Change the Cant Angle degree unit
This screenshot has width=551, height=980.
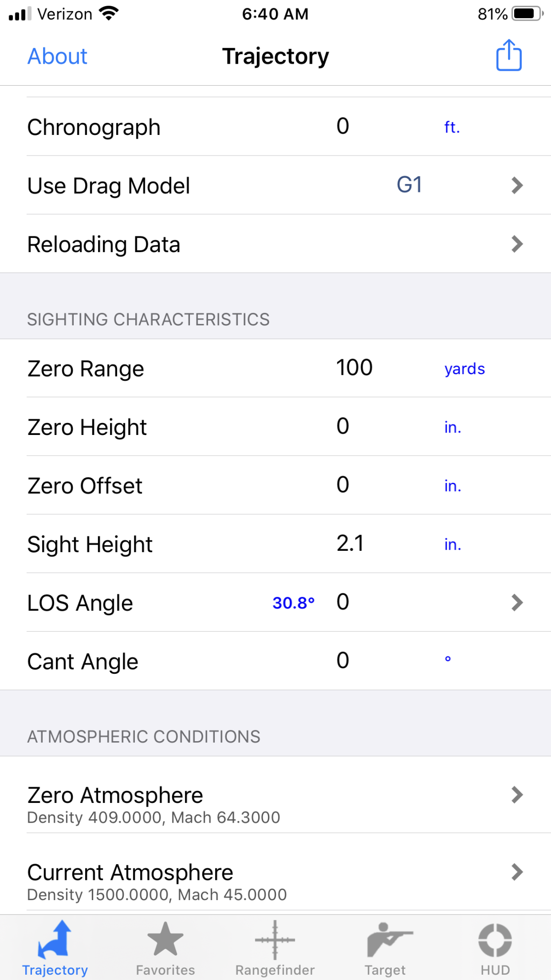tap(448, 659)
